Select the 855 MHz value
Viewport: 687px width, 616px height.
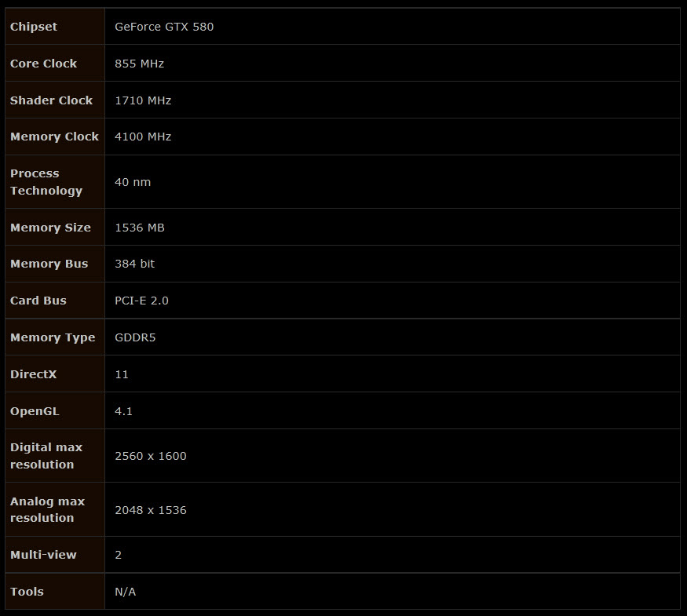[x=139, y=64]
